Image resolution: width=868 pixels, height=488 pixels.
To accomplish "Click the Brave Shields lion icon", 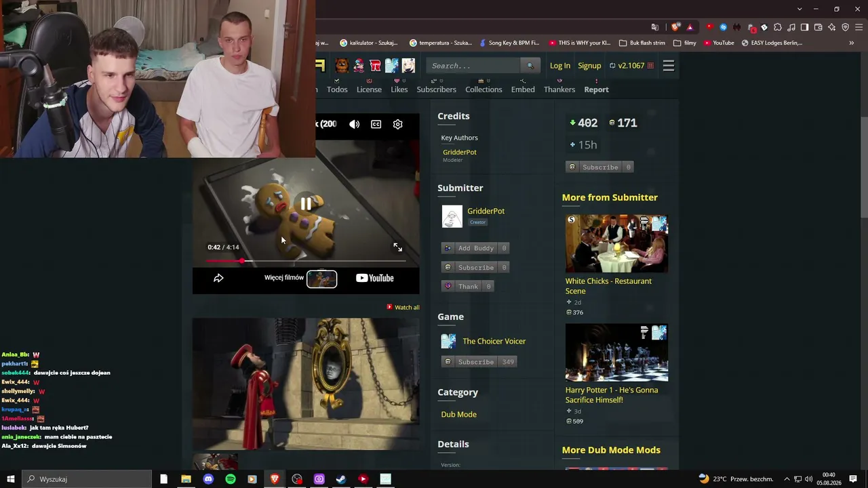I will pyautogui.click(x=675, y=27).
